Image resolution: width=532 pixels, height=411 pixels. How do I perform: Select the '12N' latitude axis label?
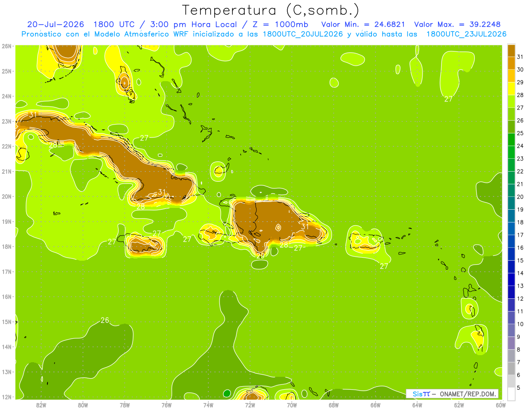click(7, 397)
